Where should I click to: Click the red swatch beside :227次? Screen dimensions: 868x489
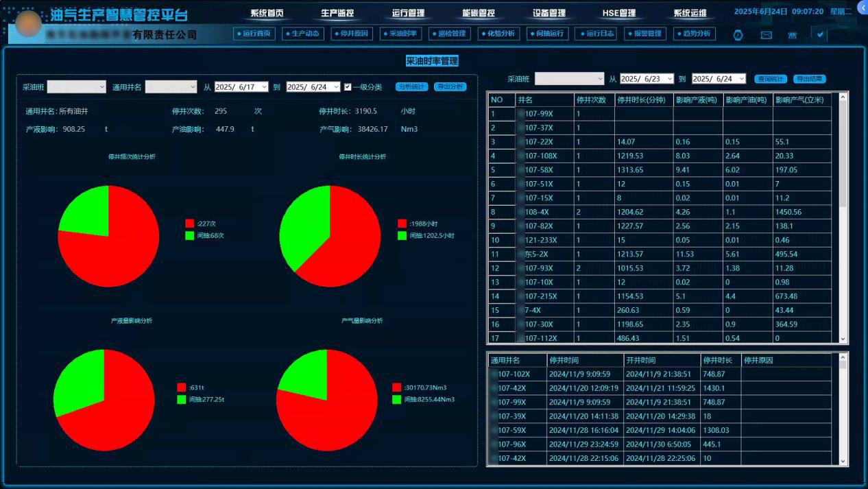click(x=189, y=224)
